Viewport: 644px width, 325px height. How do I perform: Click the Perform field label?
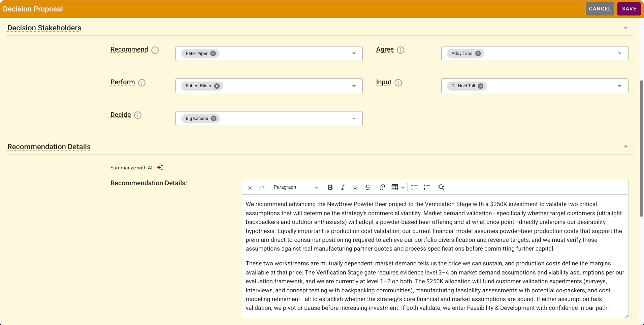(x=123, y=82)
